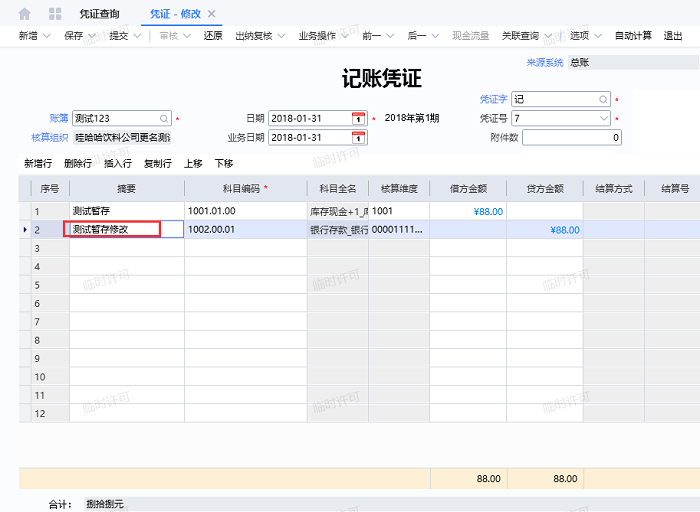Close the 凭证 - 修改 tab
This screenshot has height=512, width=700.
(x=211, y=14)
